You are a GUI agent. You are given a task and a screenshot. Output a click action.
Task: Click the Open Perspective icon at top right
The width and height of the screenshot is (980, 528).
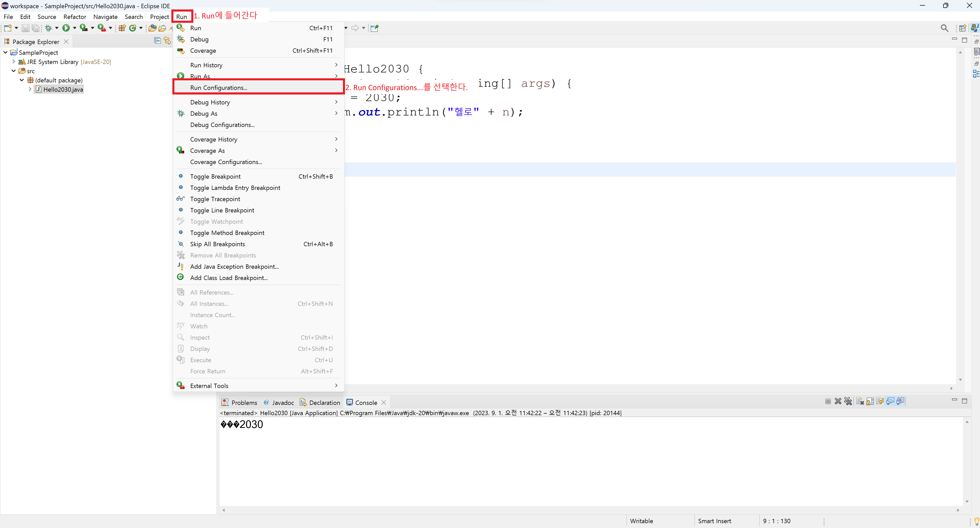coord(963,28)
